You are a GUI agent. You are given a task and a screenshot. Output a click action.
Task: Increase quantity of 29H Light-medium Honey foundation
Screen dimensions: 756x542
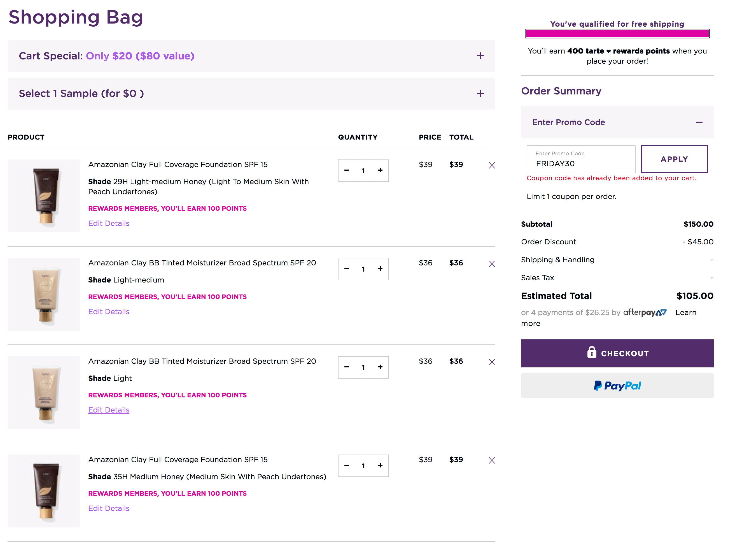point(380,170)
